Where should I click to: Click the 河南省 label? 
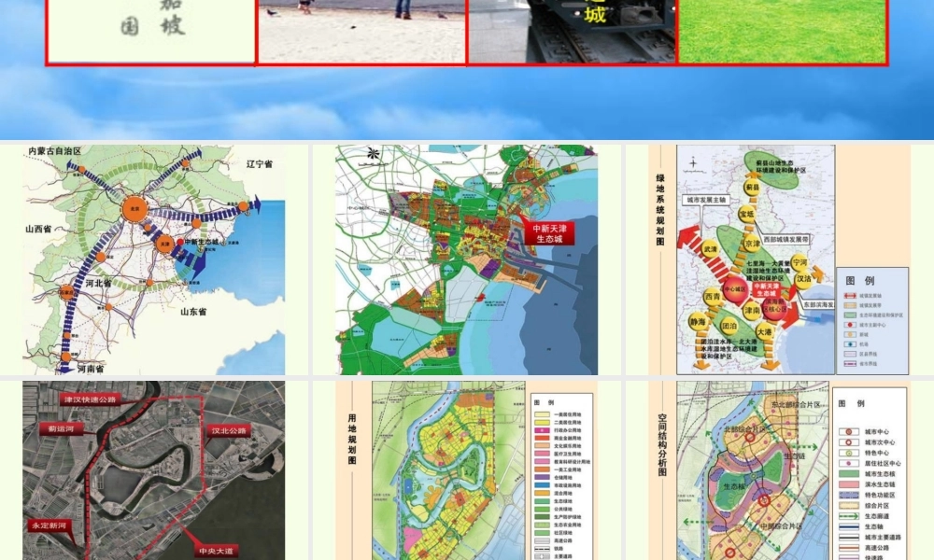coord(90,369)
